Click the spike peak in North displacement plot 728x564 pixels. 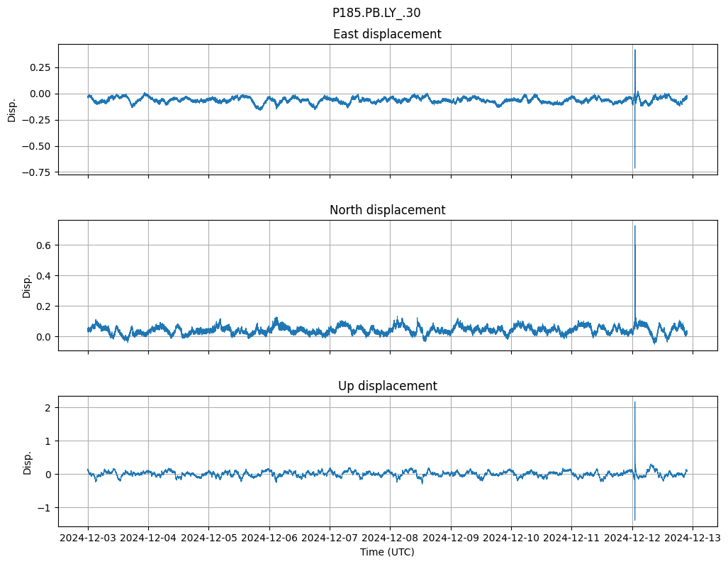(x=634, y=226)
